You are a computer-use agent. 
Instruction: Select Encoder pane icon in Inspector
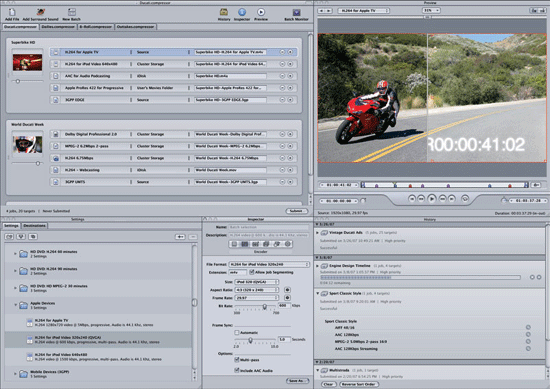pyautogui.click(x=245, y=244)
